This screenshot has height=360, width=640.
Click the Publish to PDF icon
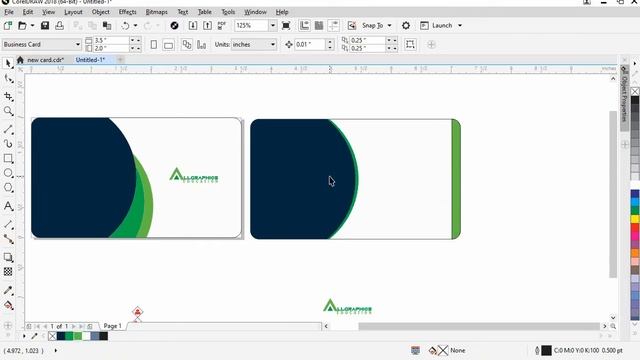pos(222,25)
